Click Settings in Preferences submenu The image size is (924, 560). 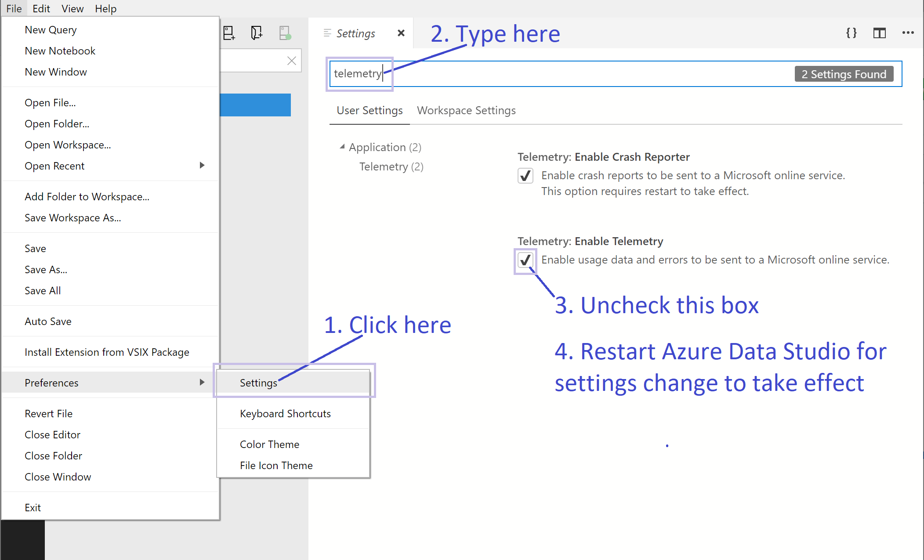pos(294,383)
